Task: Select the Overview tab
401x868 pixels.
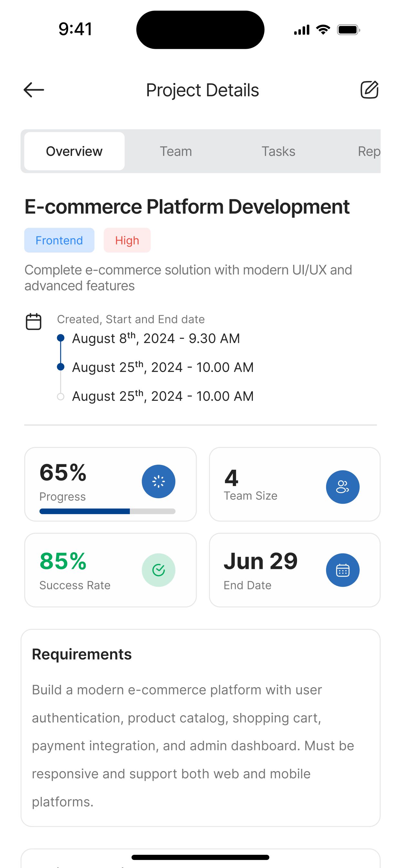Action: pyautogui.click(x=75, y=151)
